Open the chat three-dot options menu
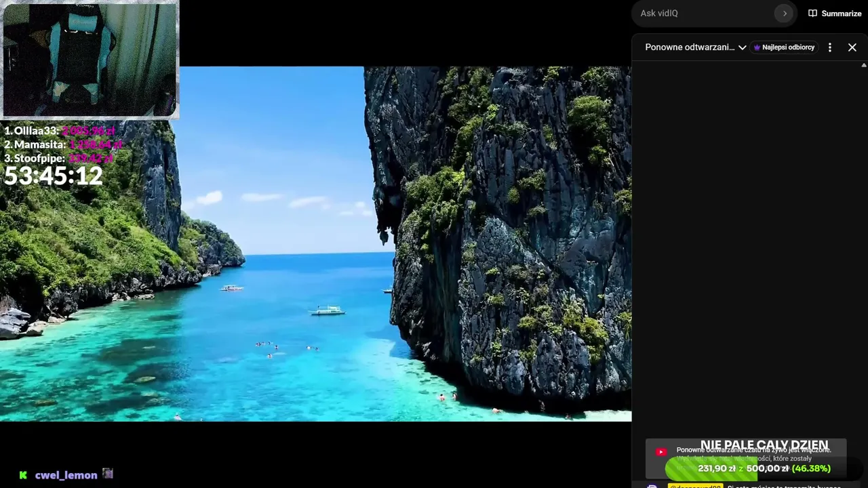868x488 pixels. coord(830,47)
